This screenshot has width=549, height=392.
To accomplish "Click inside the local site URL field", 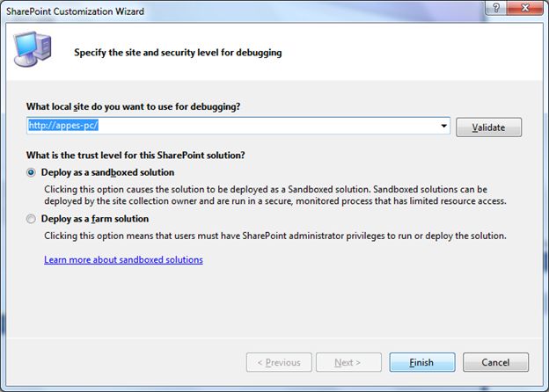I will click(232, 126).
